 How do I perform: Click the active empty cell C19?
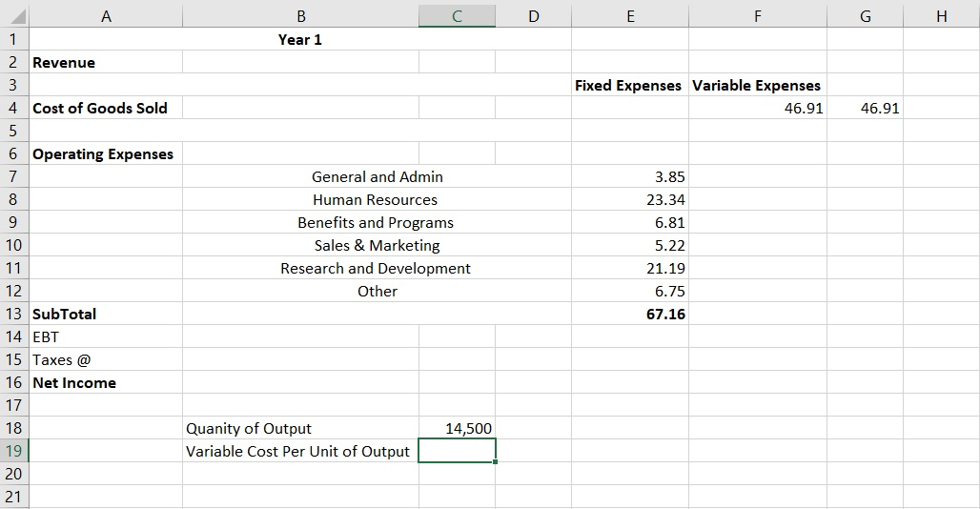457,451
